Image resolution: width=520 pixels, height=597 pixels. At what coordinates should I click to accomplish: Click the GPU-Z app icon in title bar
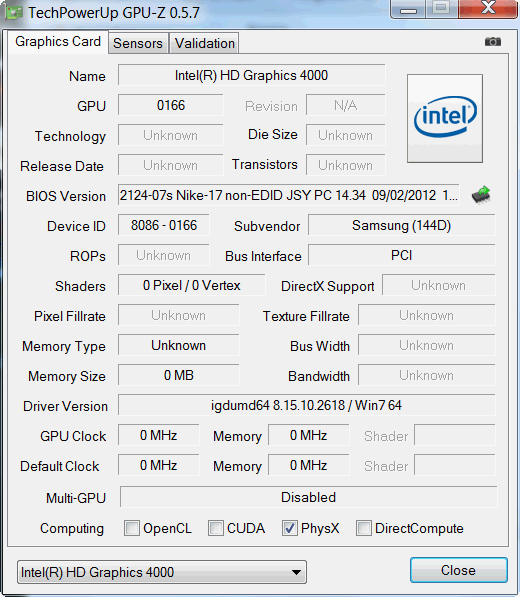click(14, 13)
